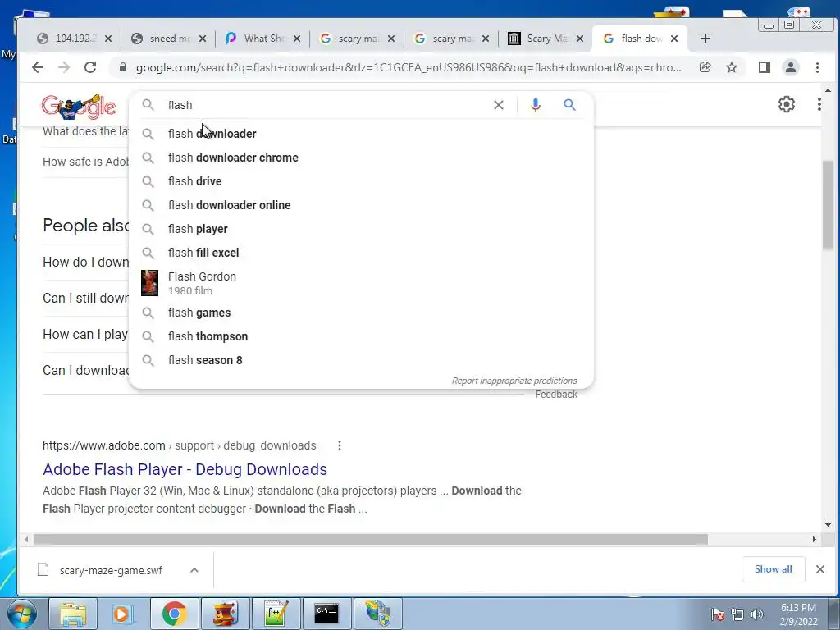Click scrollbar down arrow

tap(828, 525)
